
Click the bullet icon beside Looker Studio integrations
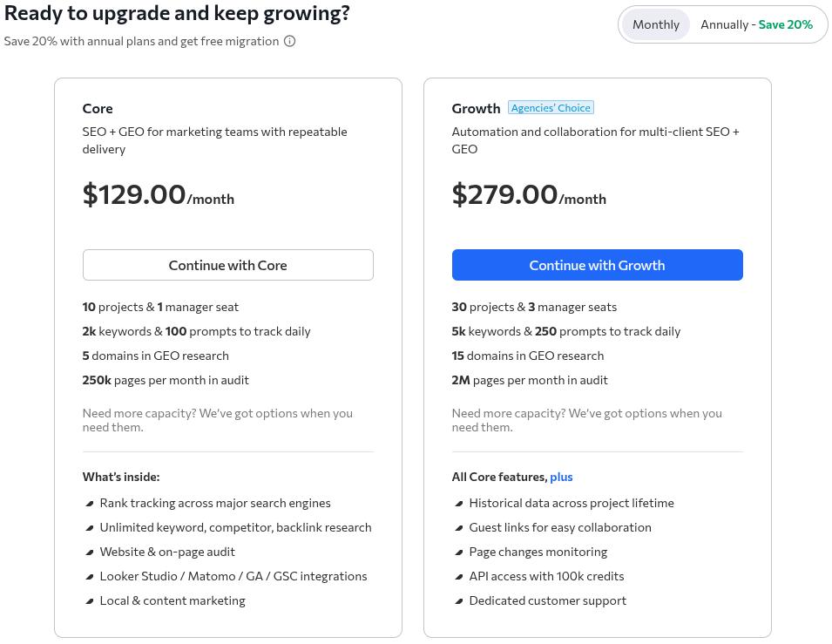[89, 576]
